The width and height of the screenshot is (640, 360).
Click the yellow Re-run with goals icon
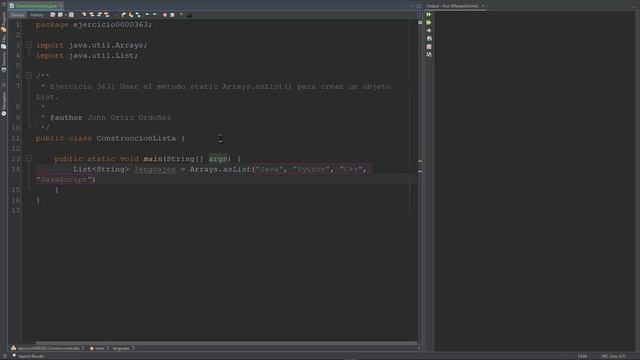(429, 22)
